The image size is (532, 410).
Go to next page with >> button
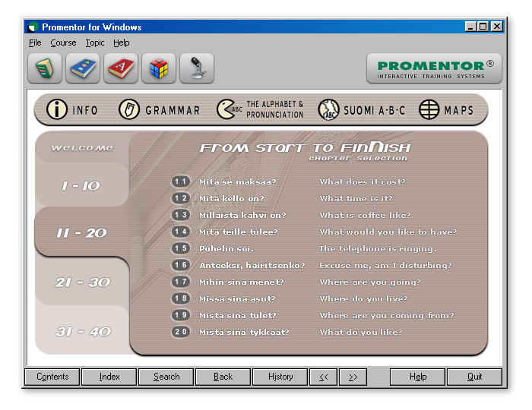(x=353, y=377)
